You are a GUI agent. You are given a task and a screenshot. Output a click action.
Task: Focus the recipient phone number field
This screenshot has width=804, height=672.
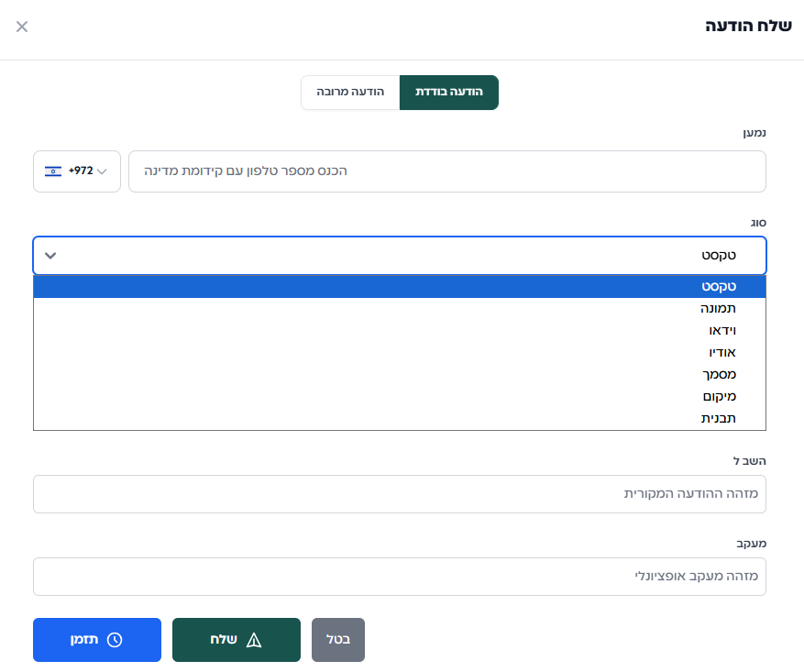(x=446, y=171)
